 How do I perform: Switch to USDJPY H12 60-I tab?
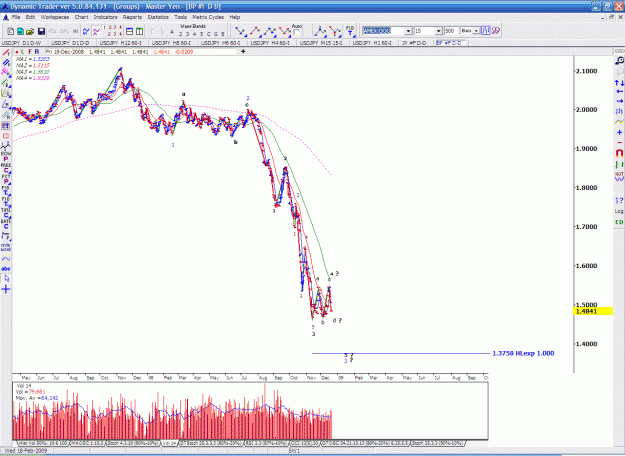121,43
